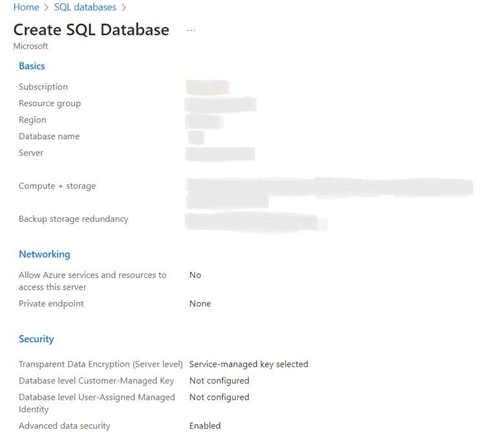This screenshot has height=432, width=504.
Task: Click the Advanced data security 'Enabled' value
Action: coord(205,426)
